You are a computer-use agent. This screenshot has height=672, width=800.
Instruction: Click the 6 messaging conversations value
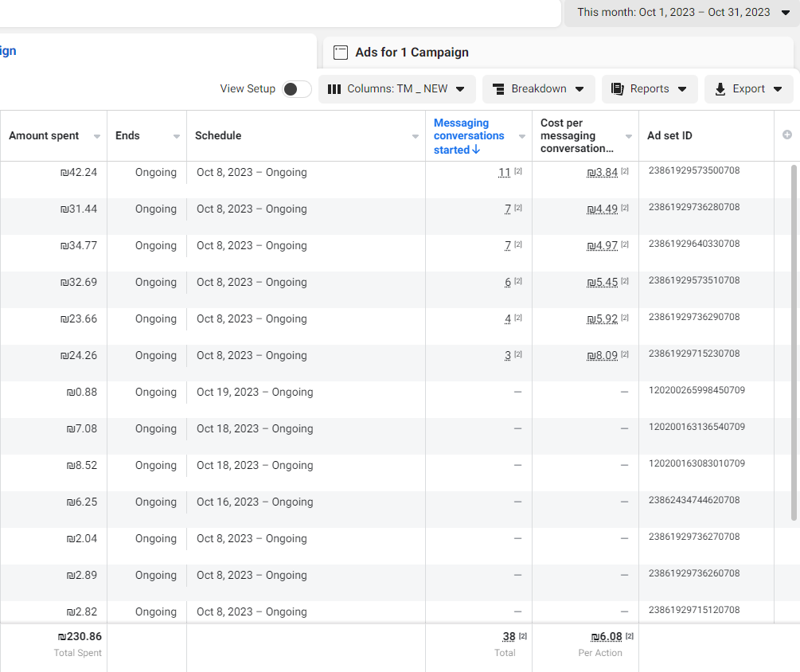coord(508,283)
